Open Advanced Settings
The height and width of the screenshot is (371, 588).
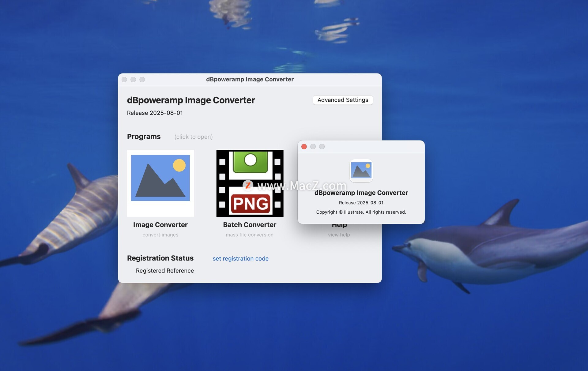343,100
